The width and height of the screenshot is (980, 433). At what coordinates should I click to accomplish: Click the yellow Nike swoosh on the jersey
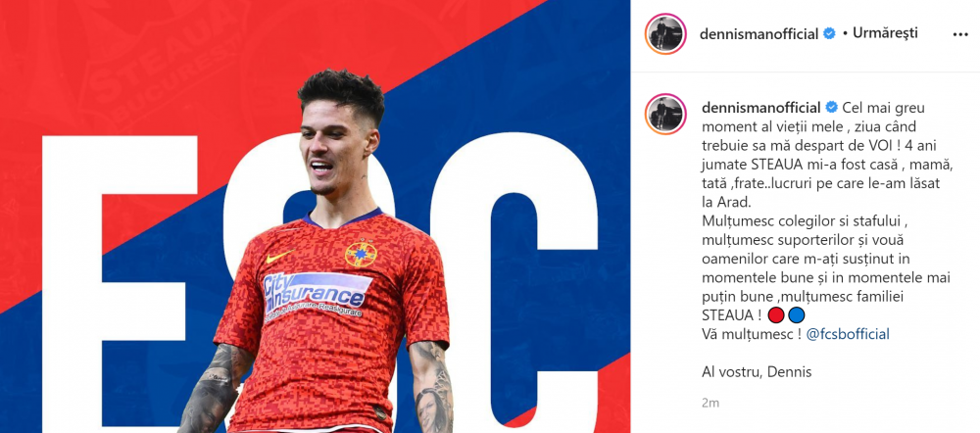280,257
